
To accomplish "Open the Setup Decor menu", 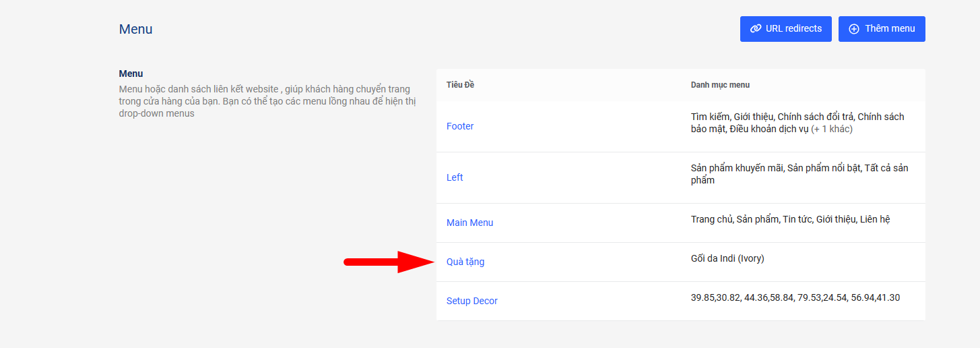I will tap(471, 301).
